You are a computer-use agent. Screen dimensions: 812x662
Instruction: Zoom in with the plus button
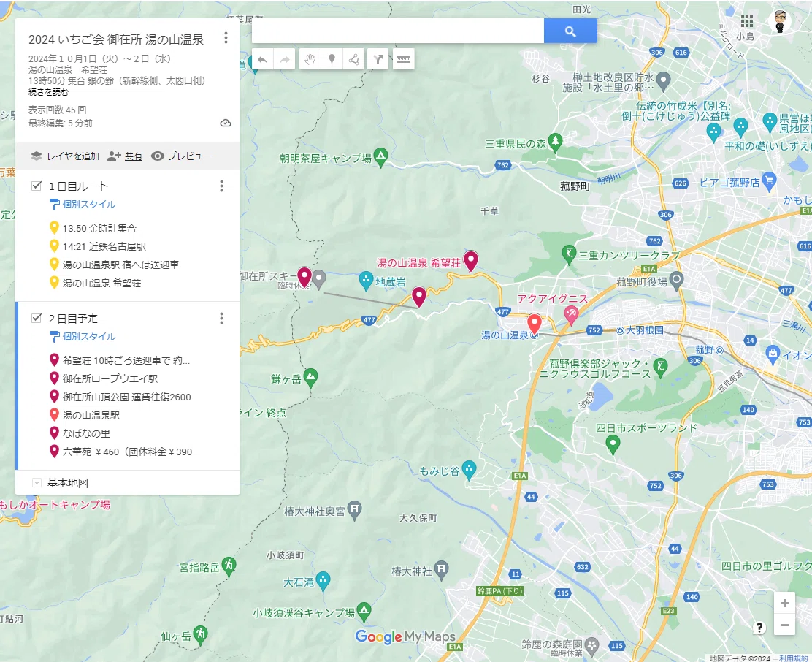pos(784,604)
